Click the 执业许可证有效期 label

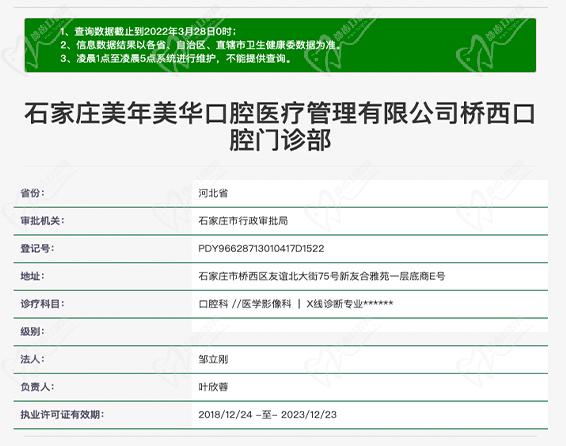pyautogui.click(x=62, y=414)
